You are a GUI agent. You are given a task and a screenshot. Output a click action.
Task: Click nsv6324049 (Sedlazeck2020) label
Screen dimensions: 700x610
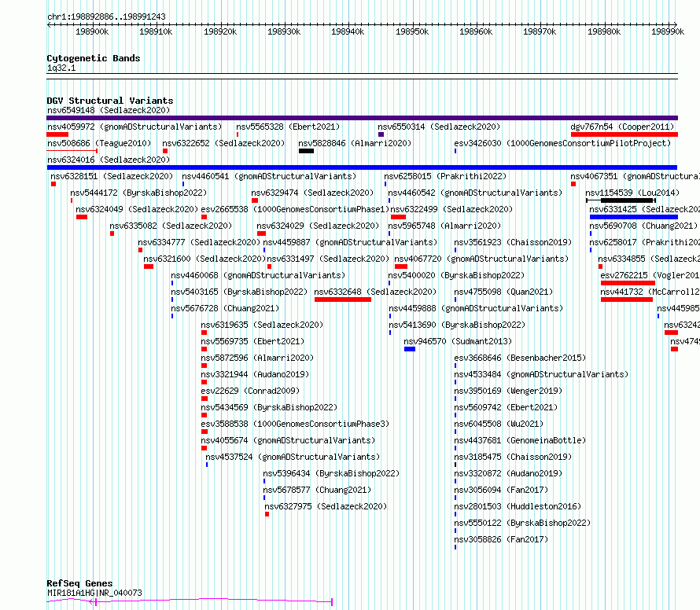click(137, 209)
